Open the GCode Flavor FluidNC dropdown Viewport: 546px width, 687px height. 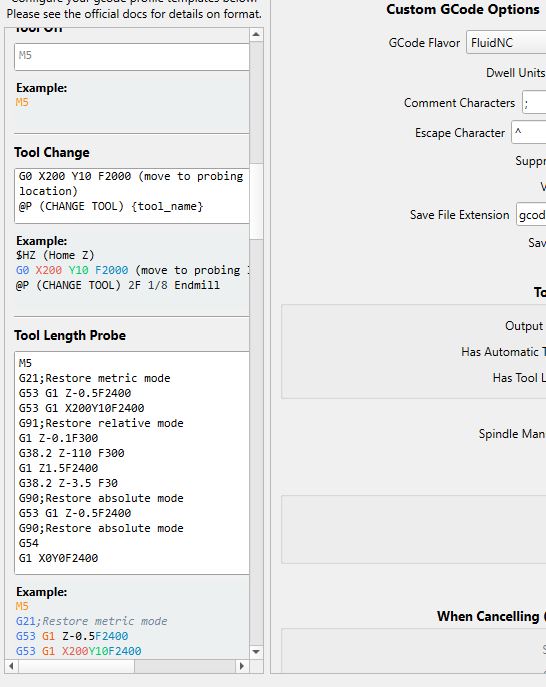pos(506,42)
